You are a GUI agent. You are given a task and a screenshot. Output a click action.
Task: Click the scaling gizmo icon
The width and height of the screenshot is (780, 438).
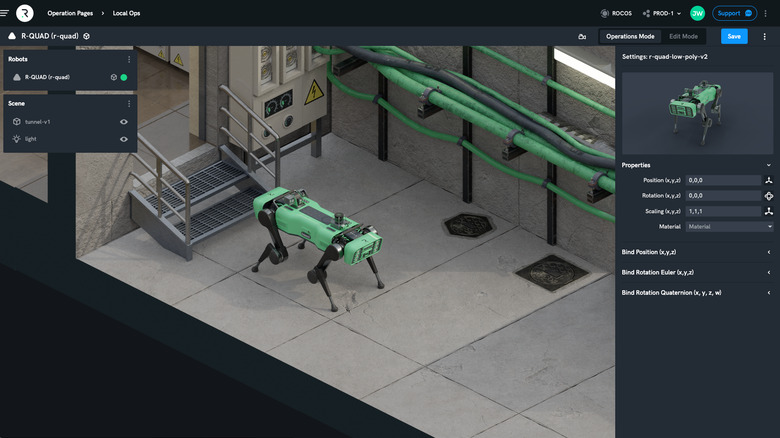coord(768,211)
